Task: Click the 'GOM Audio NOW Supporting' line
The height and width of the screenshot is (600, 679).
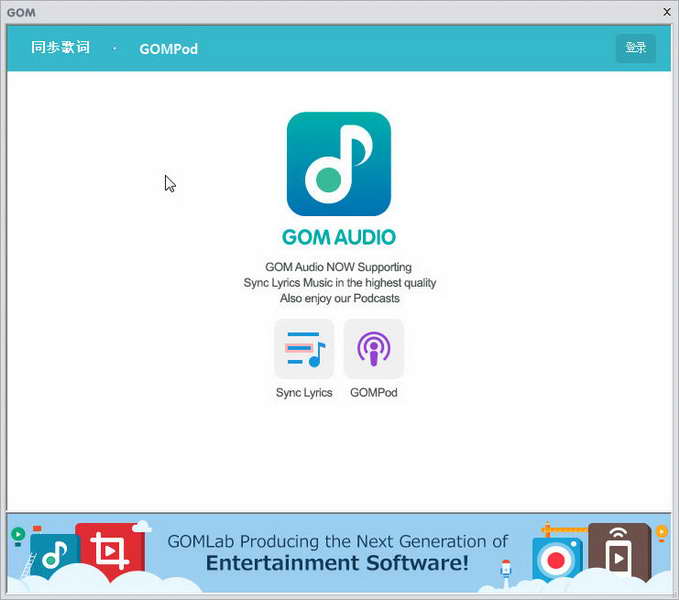Action: coord(338,267)
